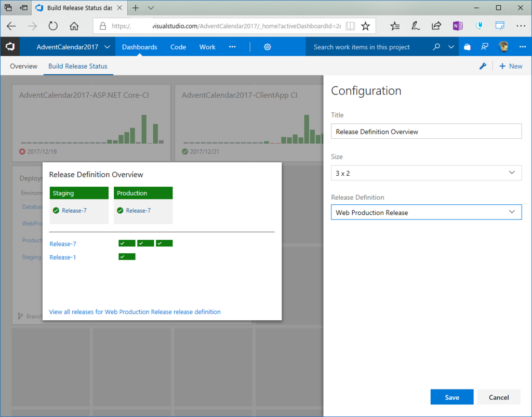Switch to the Overview dashboard tab

pos(23,66)
